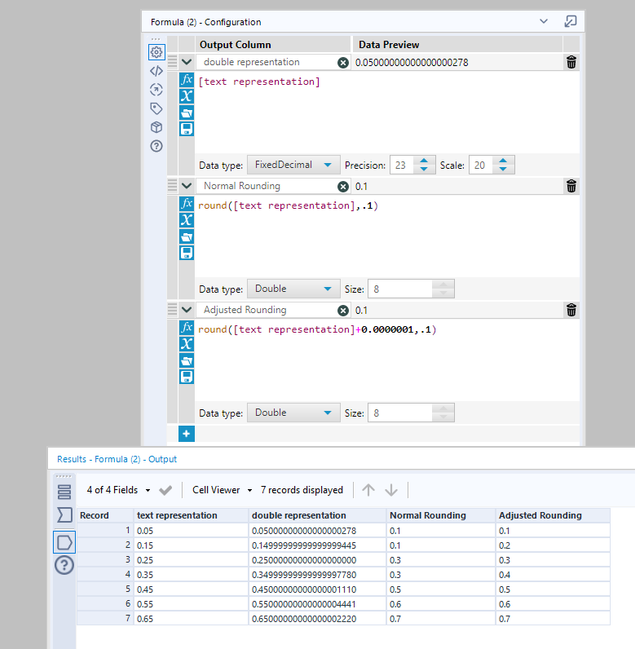The height and width of the screenshot is (649, 635).
Task: Pop out the Configuration window
Action: (570, 21)
